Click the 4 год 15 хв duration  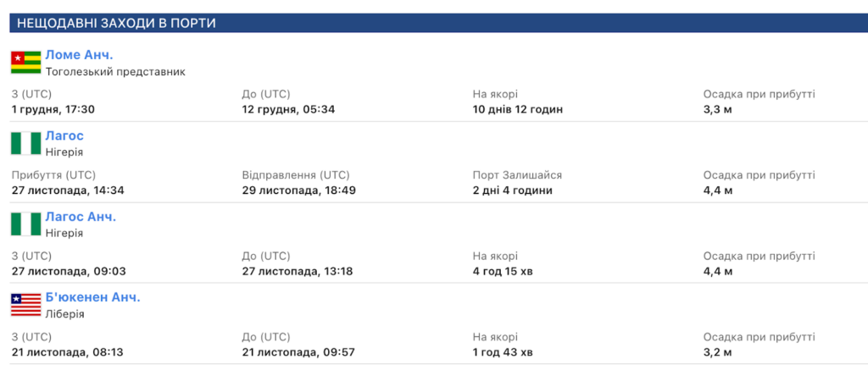[503, 271]
